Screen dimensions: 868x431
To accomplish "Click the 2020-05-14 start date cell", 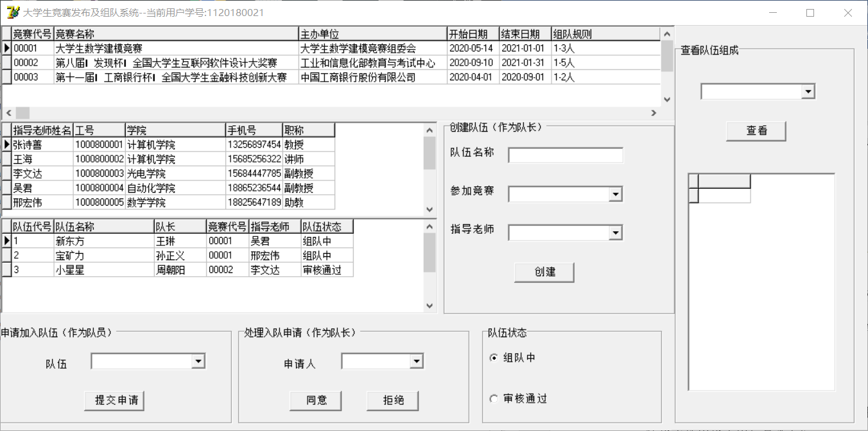I will point(473,48).
